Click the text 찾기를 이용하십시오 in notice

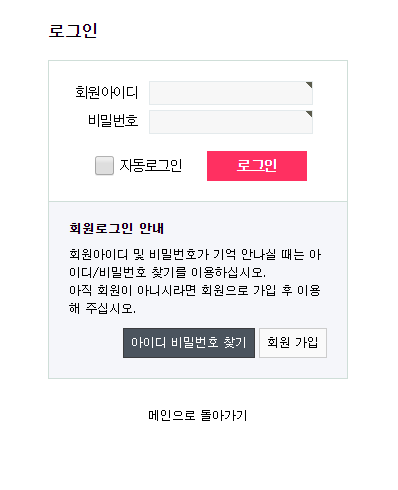point(209,273)
